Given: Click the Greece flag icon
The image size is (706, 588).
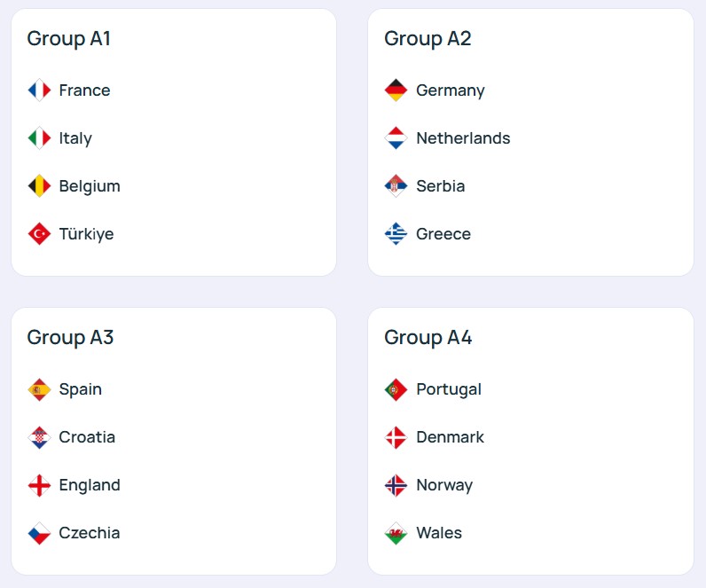Looking at the screenshot, I should [x=396, y=234].
